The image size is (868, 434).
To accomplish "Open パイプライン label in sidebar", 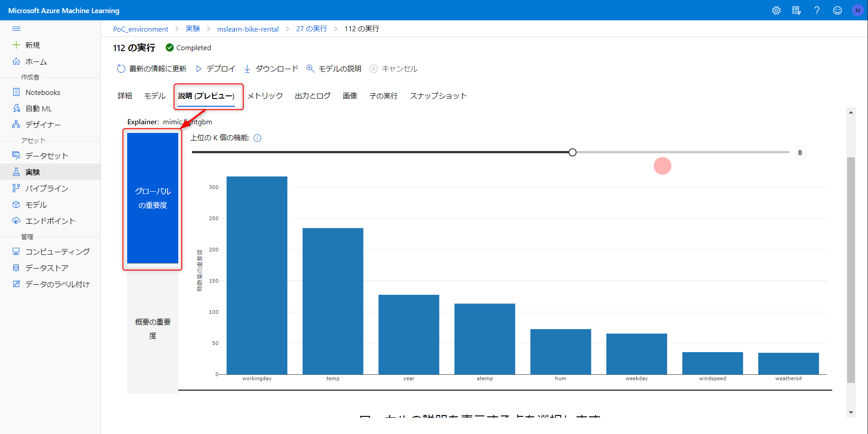I will tap(47, 188).
